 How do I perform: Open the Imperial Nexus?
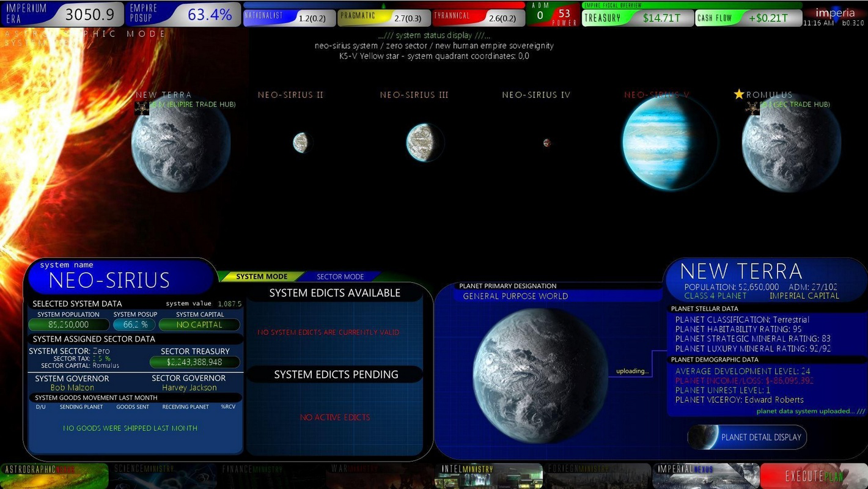(706, 476)
